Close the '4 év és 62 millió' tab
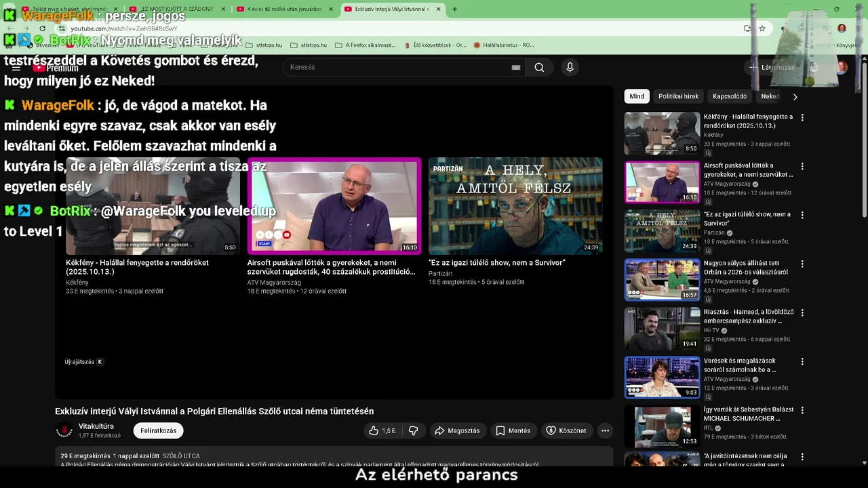 [x=331, y=9]
